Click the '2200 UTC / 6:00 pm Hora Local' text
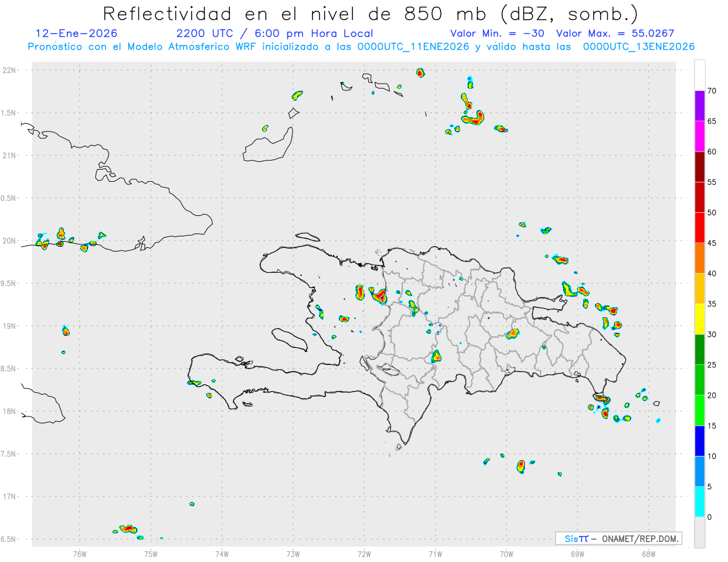728x562 pixels. point(275,34)
